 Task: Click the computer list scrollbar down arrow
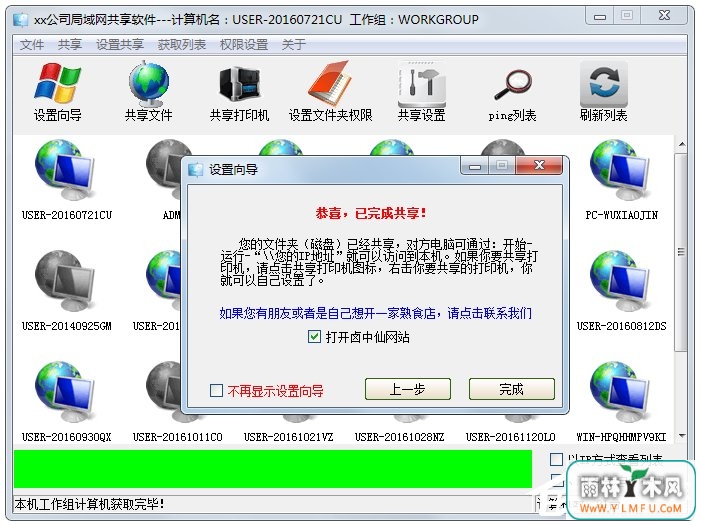[x=682, y=436]
